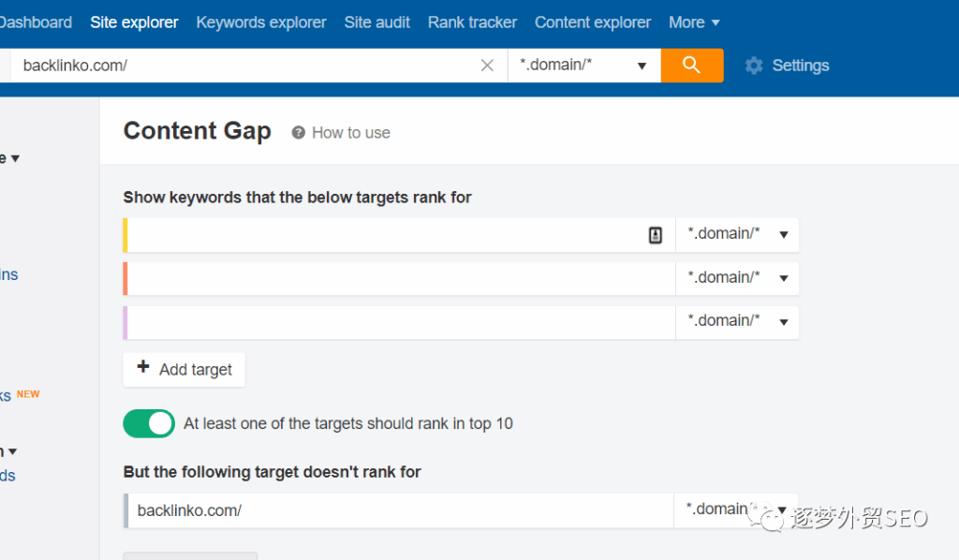
Task: Open backlinko.com/ target's domain mode dropdown
Action: tap(736, 509)
